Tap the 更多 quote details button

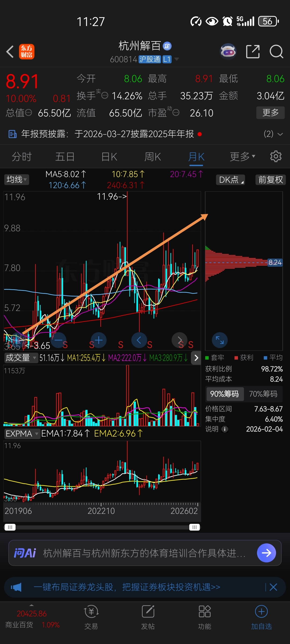(270, 113)
